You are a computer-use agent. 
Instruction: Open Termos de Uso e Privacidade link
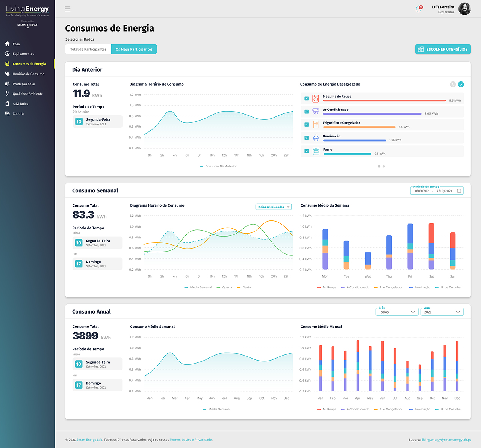(x=191, y=440)
